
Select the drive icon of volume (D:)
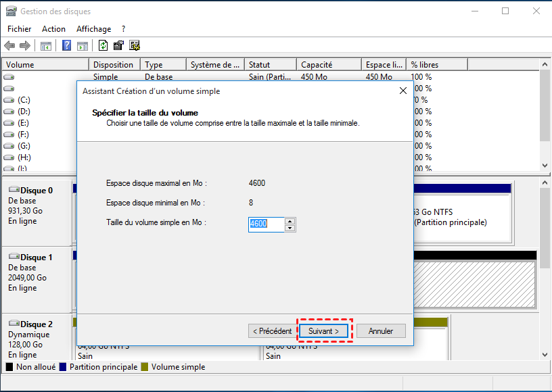[9, 112]
